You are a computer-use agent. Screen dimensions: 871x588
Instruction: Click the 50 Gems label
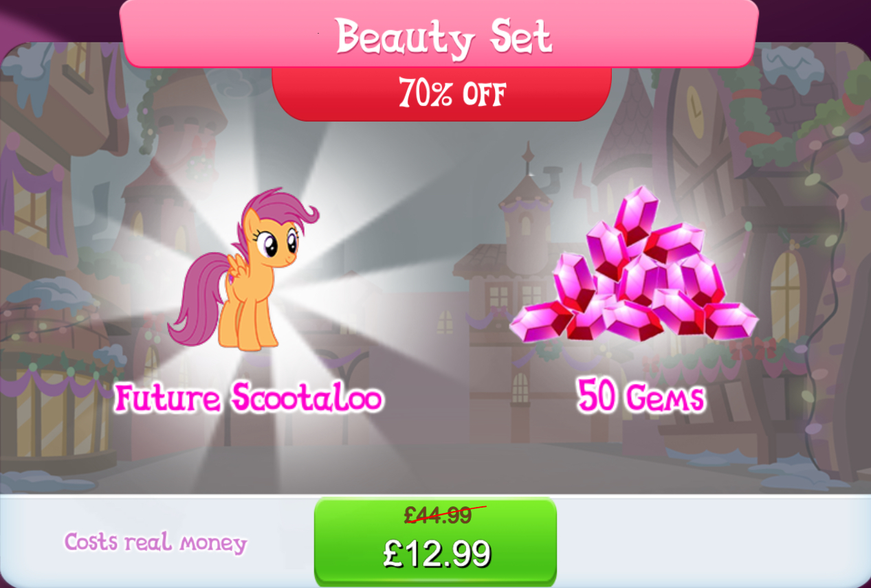point(641,397)
